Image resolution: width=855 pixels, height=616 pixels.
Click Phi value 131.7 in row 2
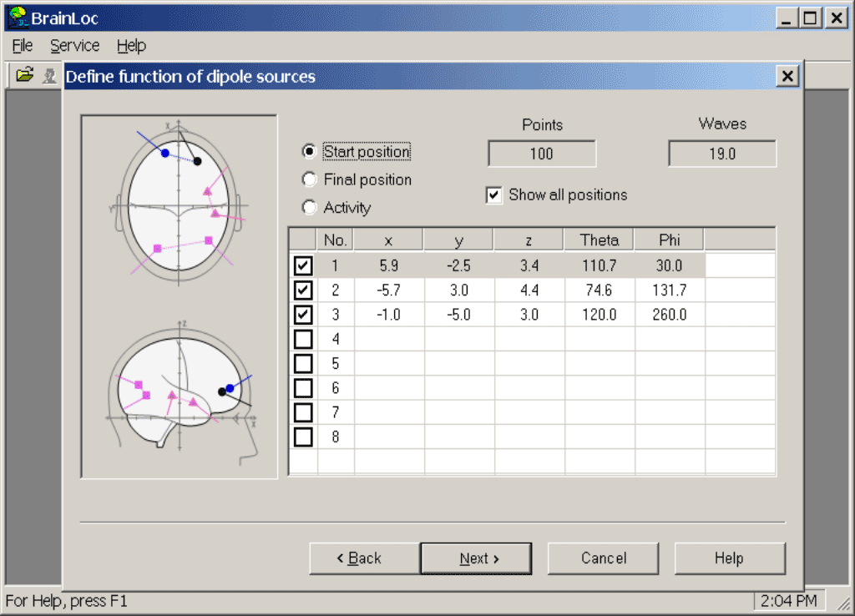pyautogui.click(x=670, y=290)
